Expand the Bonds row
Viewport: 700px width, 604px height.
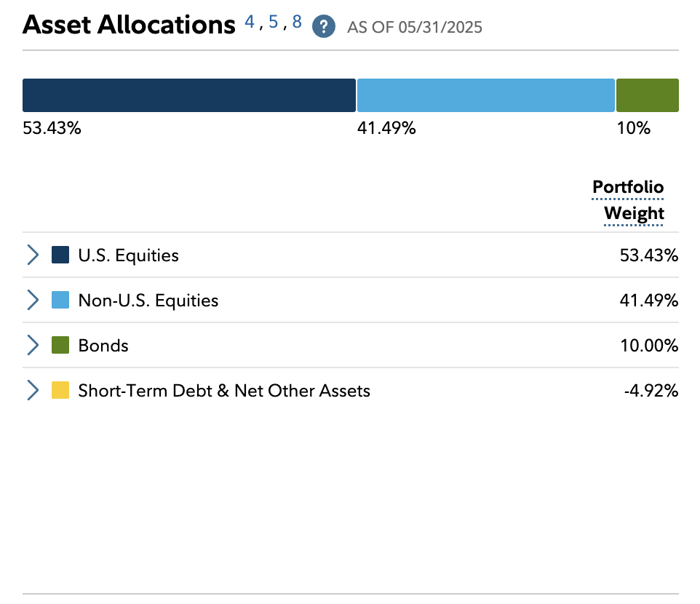(x=33, y=346)
